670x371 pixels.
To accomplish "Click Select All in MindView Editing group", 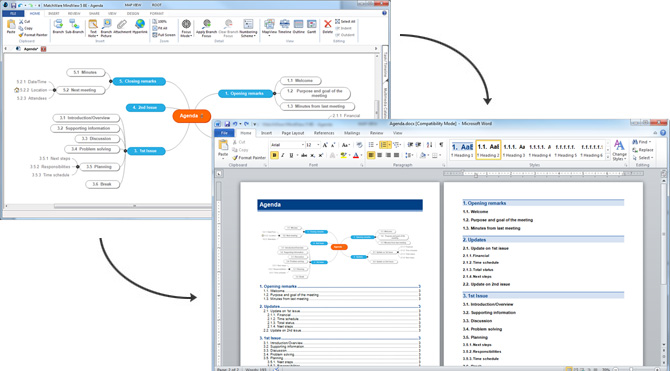I will [x=345, y=21].
